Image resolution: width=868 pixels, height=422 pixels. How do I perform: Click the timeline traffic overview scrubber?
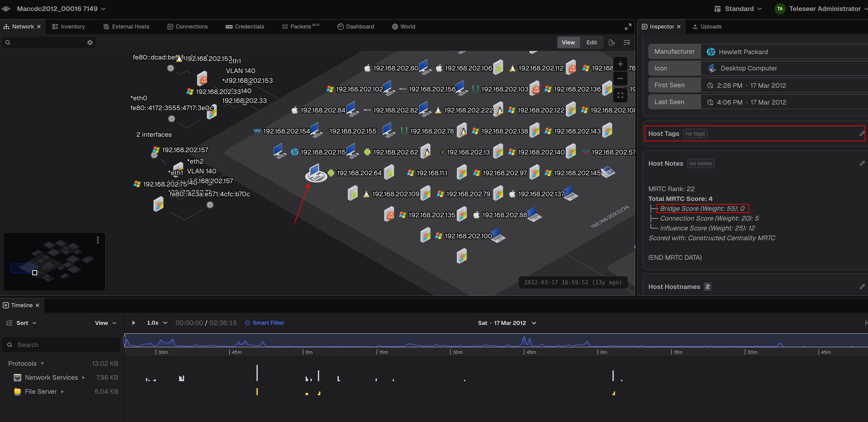[x=496, y=340]
